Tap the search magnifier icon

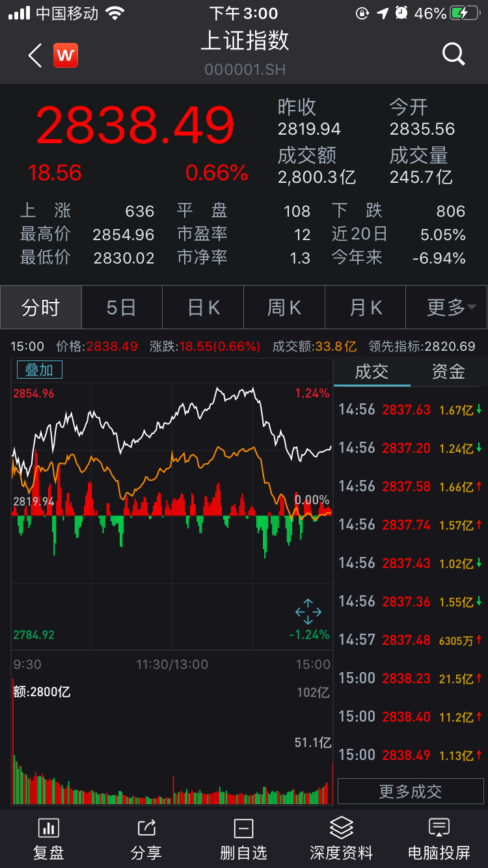454,54
